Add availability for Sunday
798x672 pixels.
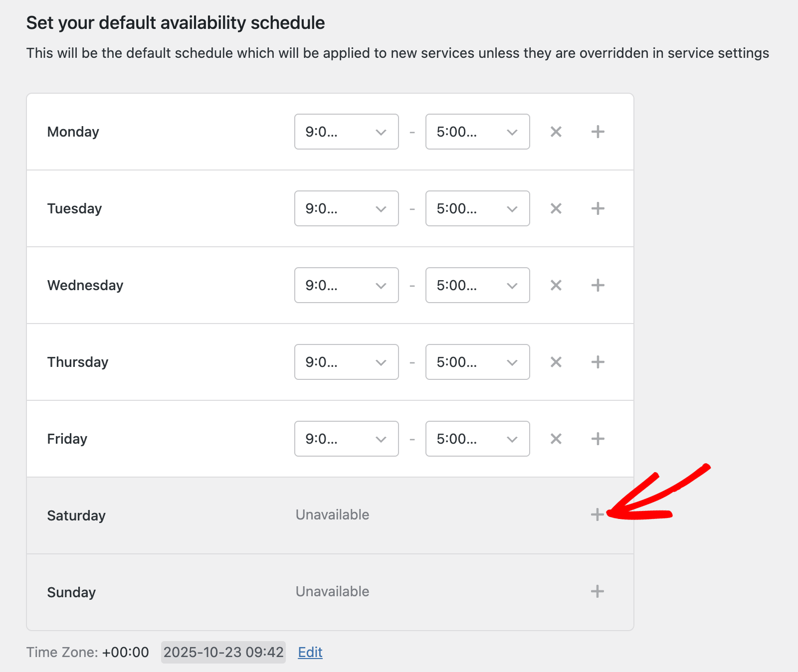click(597, 591)
